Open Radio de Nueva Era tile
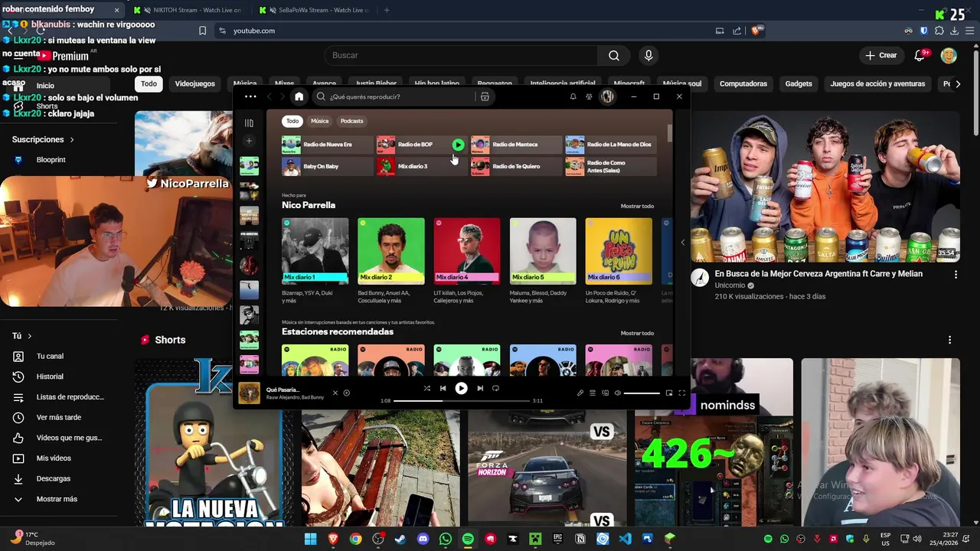980x551 pixels. tap(327, 145)
